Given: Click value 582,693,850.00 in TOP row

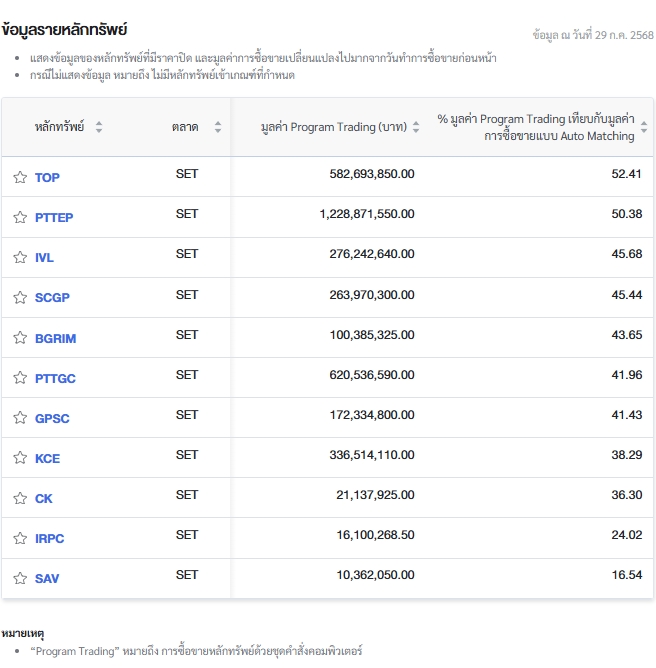Looking at the screenshot, I should (372, 174).
